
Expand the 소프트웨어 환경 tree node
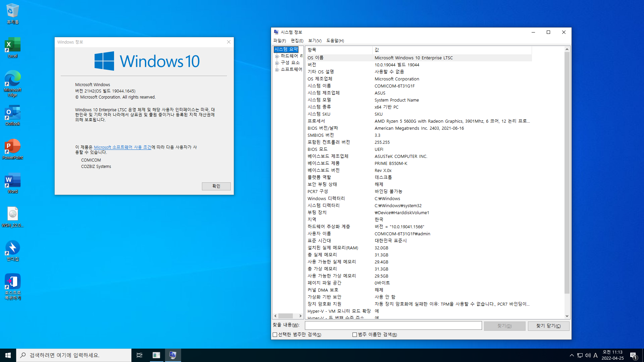click(277, 70)
